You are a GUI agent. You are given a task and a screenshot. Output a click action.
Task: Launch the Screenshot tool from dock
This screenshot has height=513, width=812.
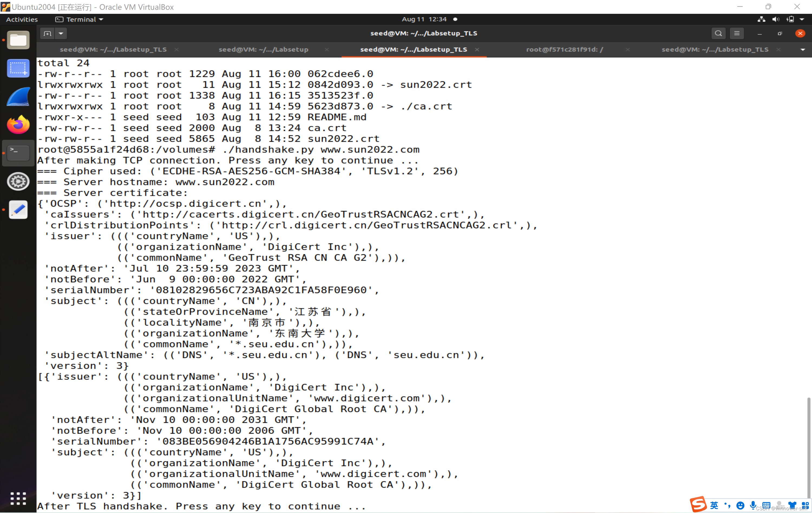click(18, 69)
